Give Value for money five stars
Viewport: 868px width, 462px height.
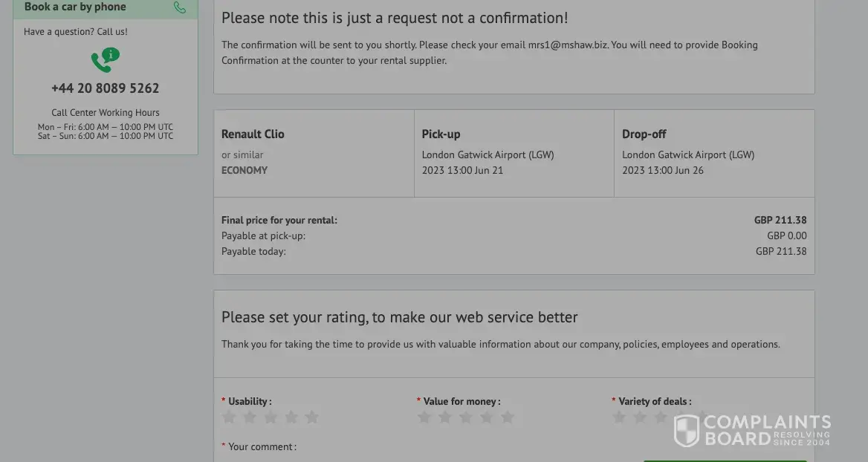click(508, 417)
